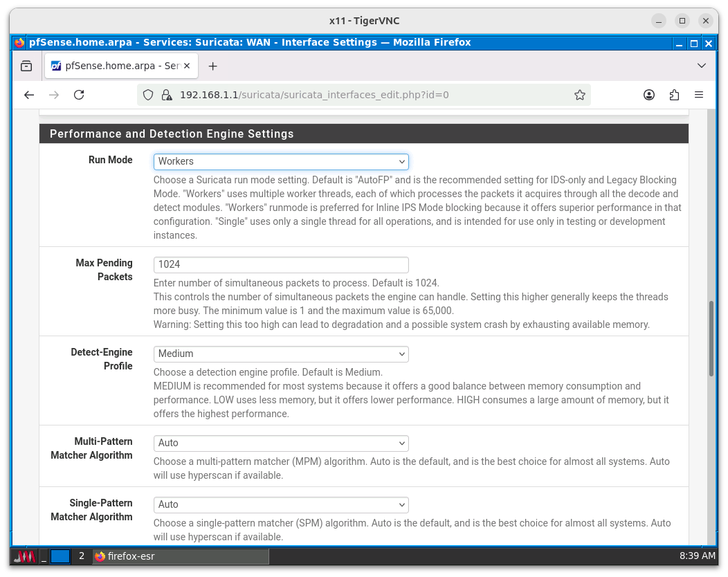Open the Multi-Pattern Matcher Algorithm dropdown
The width and height of the screenshot is (728, 577).
click(x=281, y=443)
